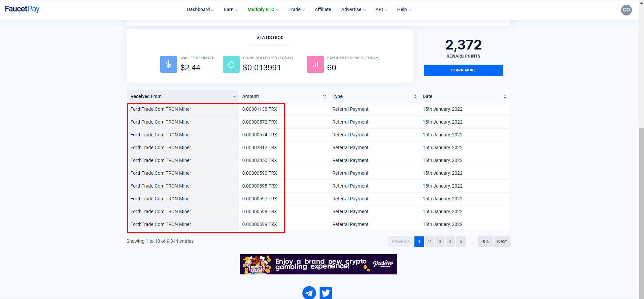644x299 pixels.
Task: Open the Telegram channel icon
Action: [x=309, y=293]
